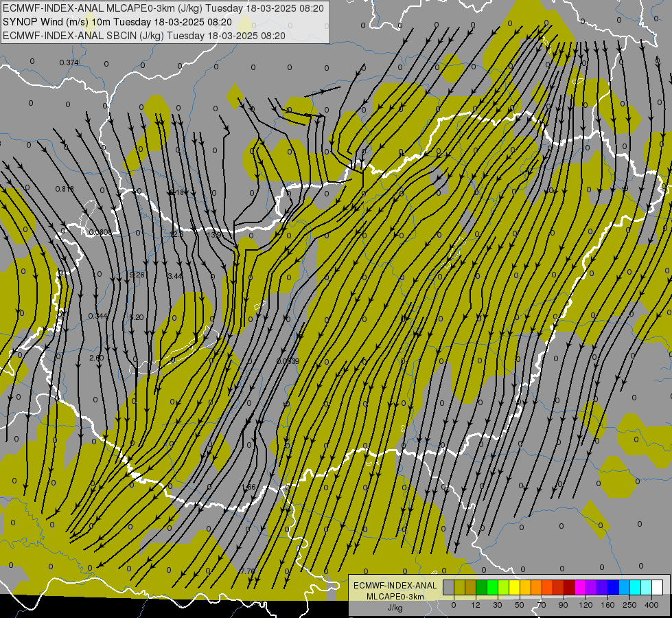The image size is (672, 618).
Task: Click legend scale label 30
Action: [498, 605]
